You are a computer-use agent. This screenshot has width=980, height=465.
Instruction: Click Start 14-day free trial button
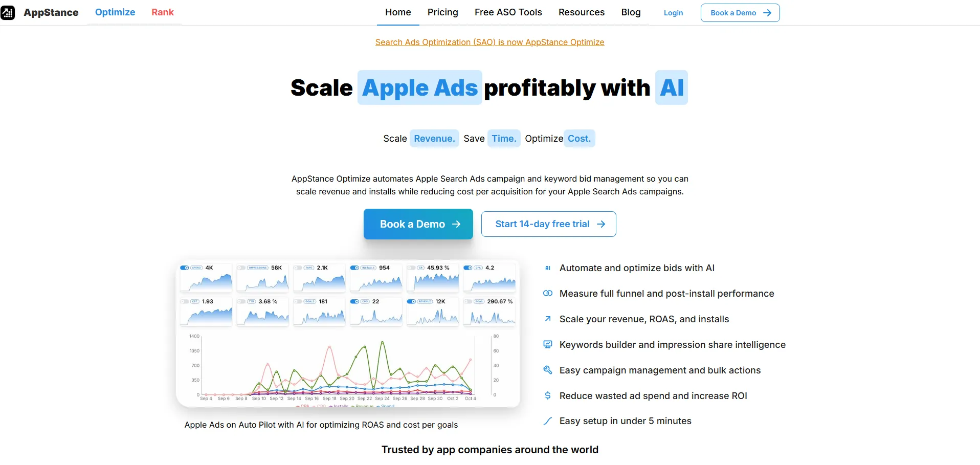click(548, 224)
